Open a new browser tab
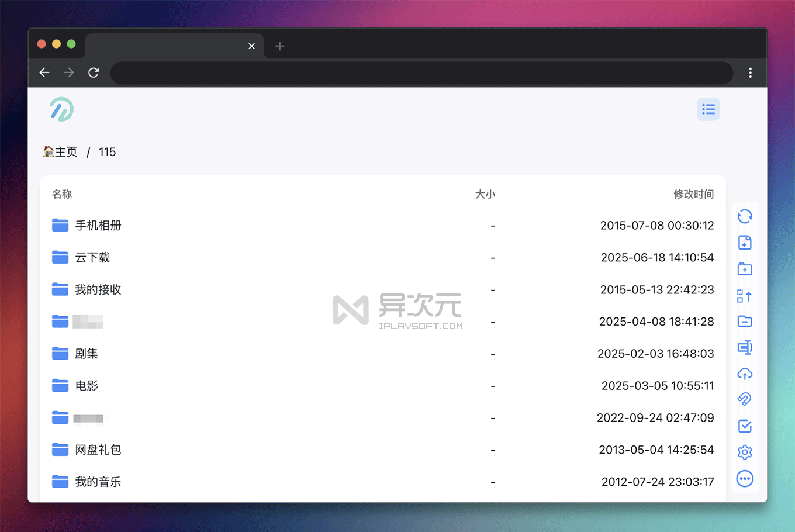The height and width of the screenshot is (532, 795). (x=279, y=46)
